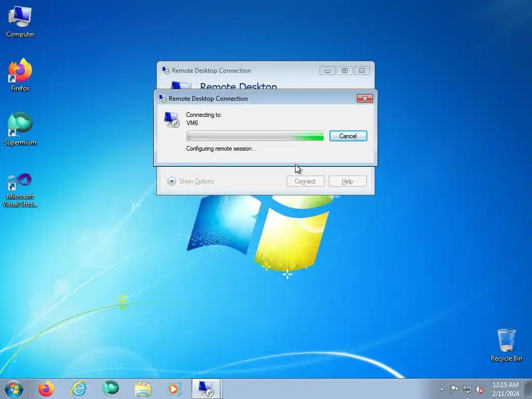
Task: Select the Microsoft Visual Studio desktop shortcut
Action: (20, 190)
